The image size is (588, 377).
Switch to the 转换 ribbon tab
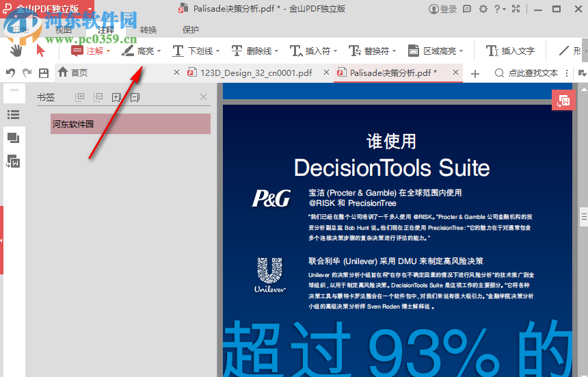[x=148, y=29]
